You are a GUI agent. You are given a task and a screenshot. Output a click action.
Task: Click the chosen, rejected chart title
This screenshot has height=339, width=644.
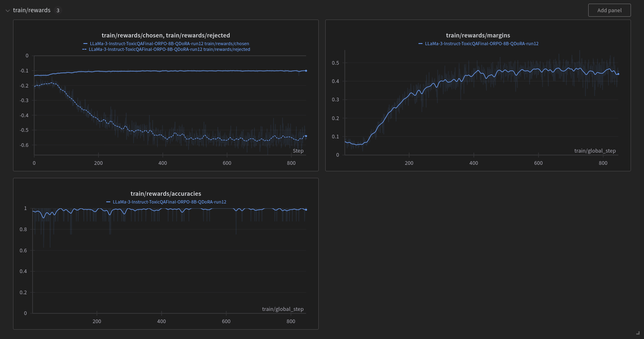click(166, 35)
